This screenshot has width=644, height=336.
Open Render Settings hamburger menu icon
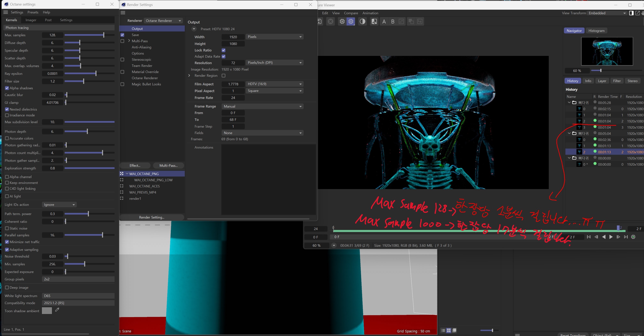pyautogui.click(x=123, y=13)
